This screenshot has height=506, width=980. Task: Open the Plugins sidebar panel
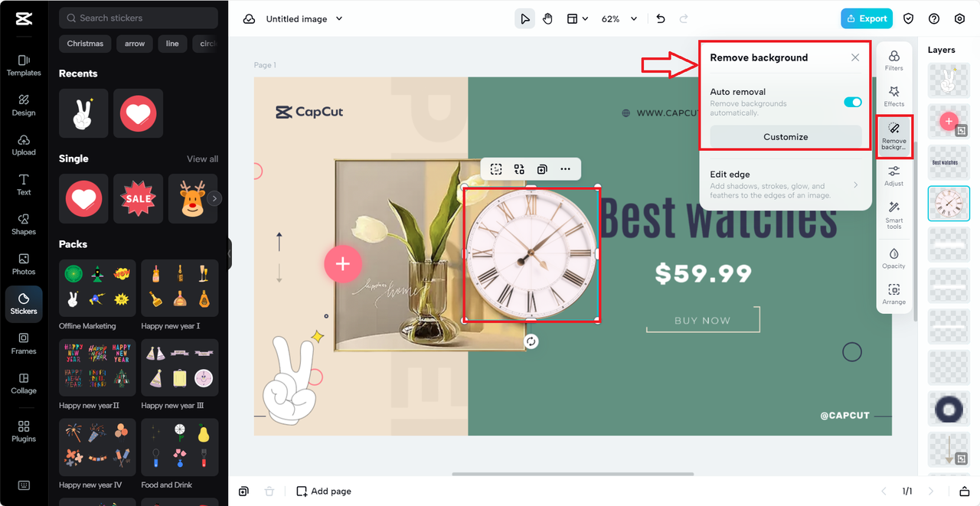coord(24,431)
